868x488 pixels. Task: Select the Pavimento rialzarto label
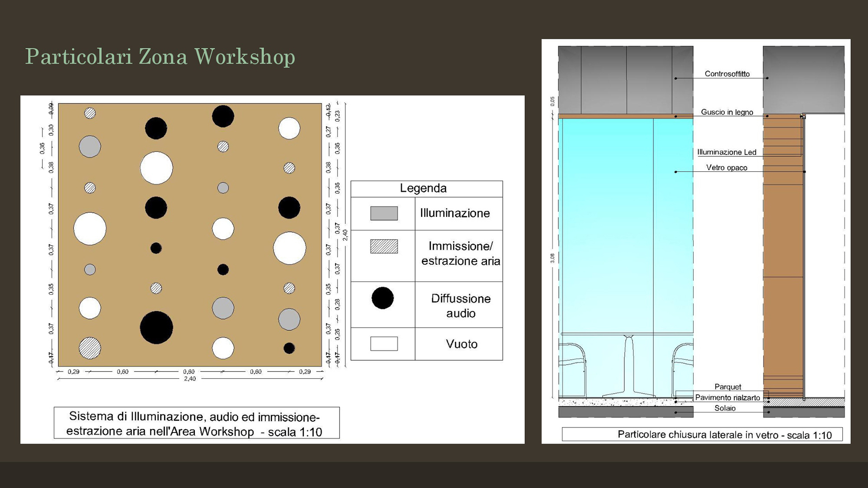(727, 398)
